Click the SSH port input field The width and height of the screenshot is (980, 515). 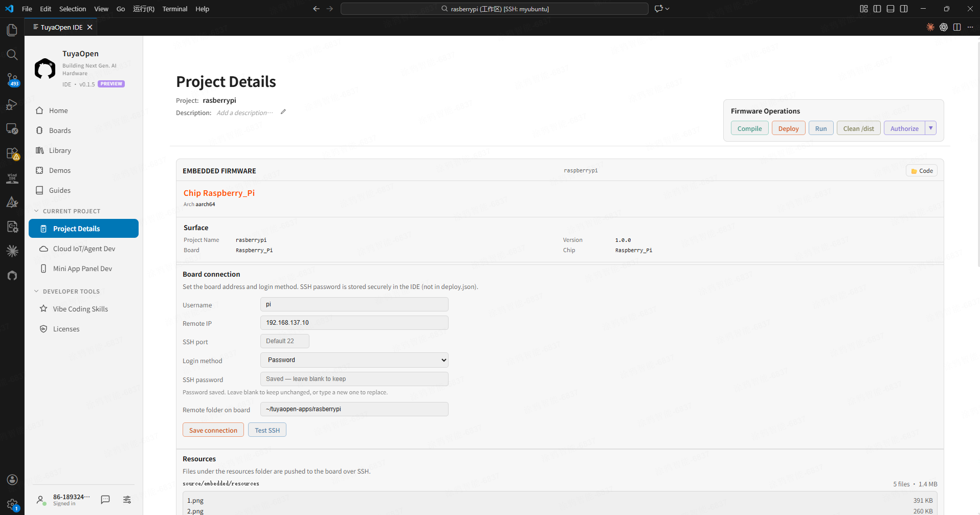(285, 341)
